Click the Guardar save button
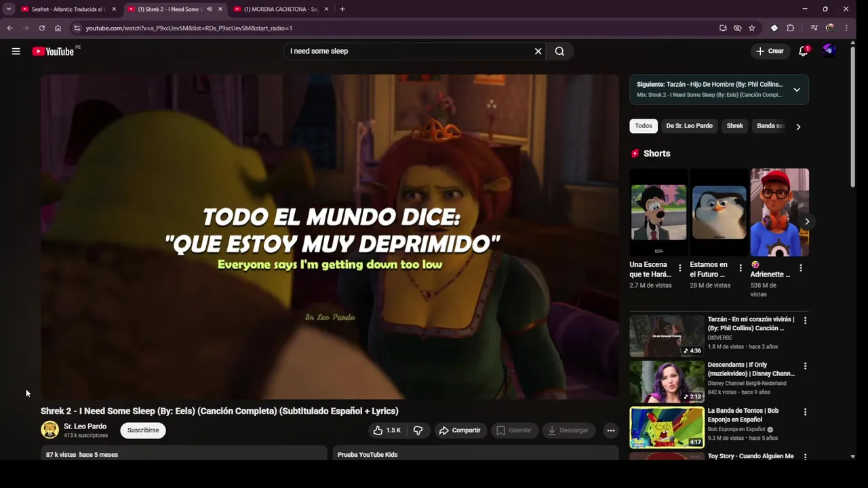Image resolution: width=868 pixels, height=488 pixels. coord(514,430)
